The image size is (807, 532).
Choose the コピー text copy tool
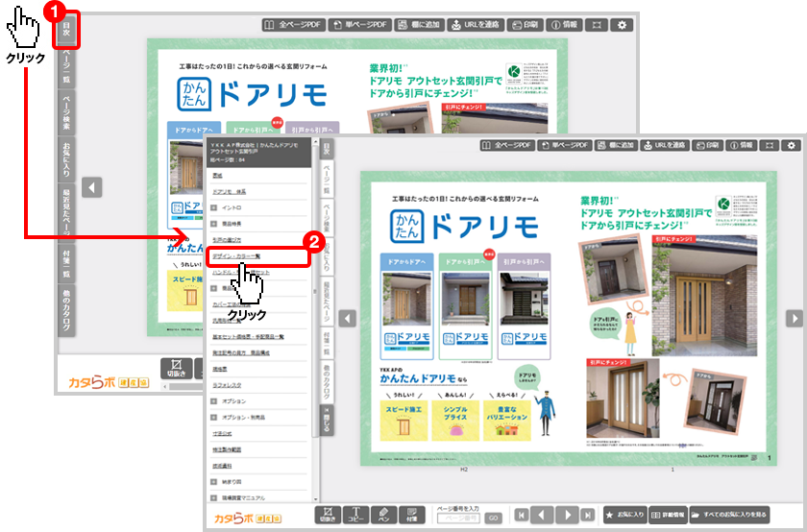pyautogui.click(x=355, y=514)
